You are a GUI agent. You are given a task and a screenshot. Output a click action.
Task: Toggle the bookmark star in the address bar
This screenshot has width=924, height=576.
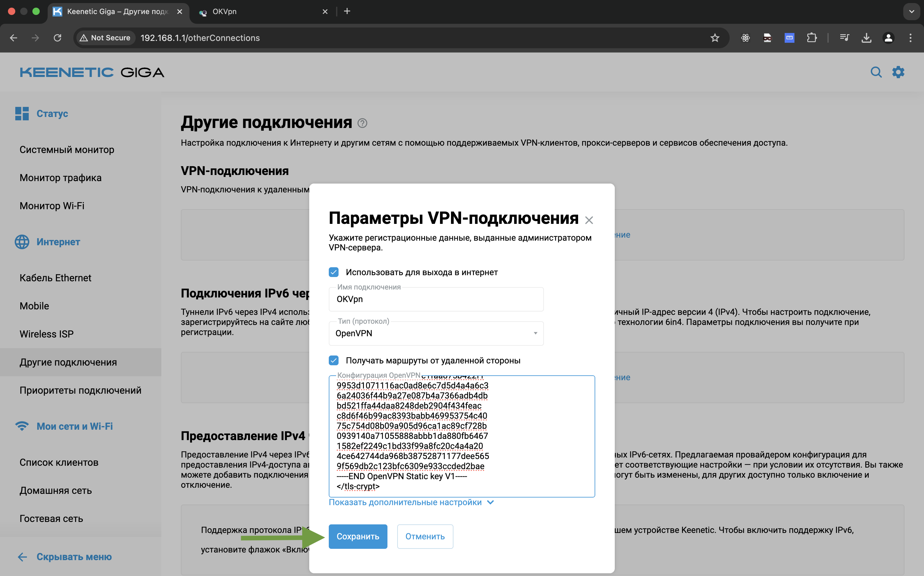point(714,38)
